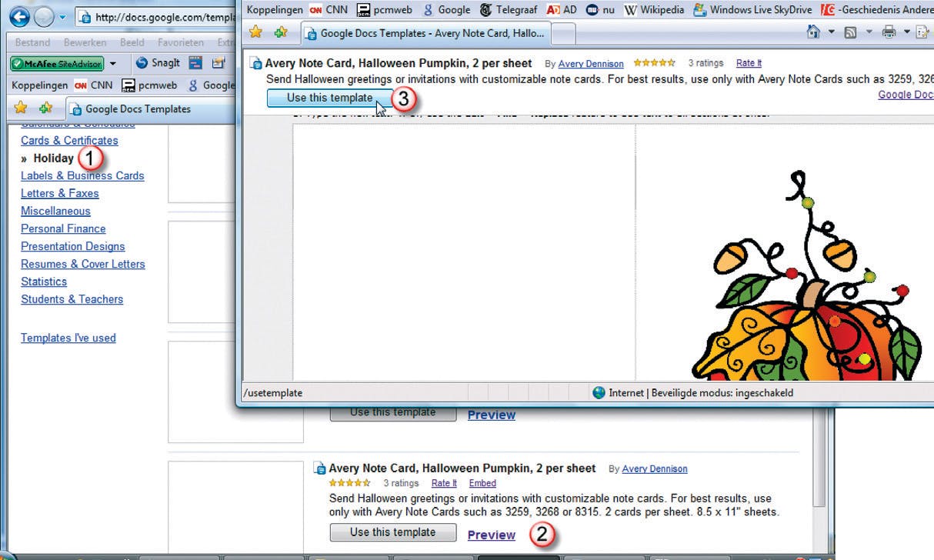Open the Students & Teachers category
934x560 pixels.
[72, 299]
